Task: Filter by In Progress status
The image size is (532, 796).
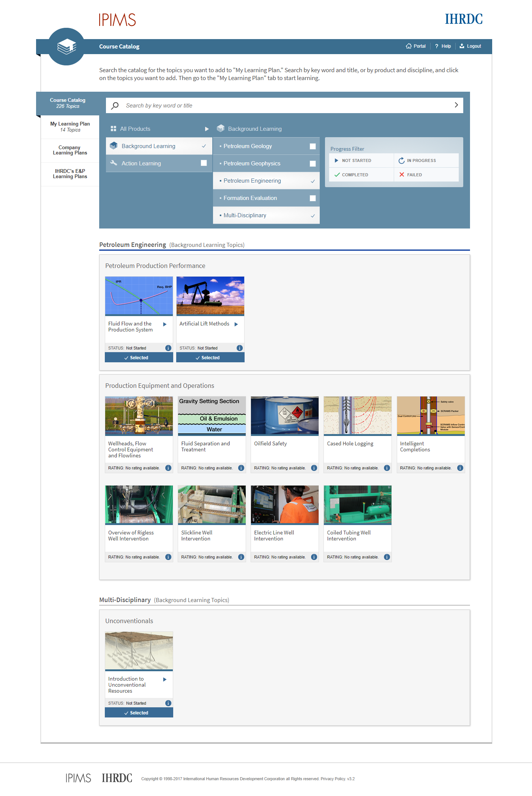Action: 426,160
